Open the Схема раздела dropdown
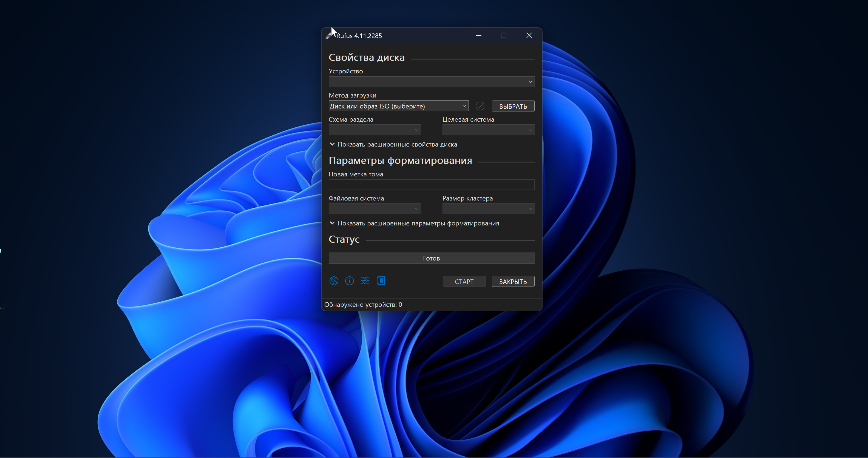 tap(375, 130)
